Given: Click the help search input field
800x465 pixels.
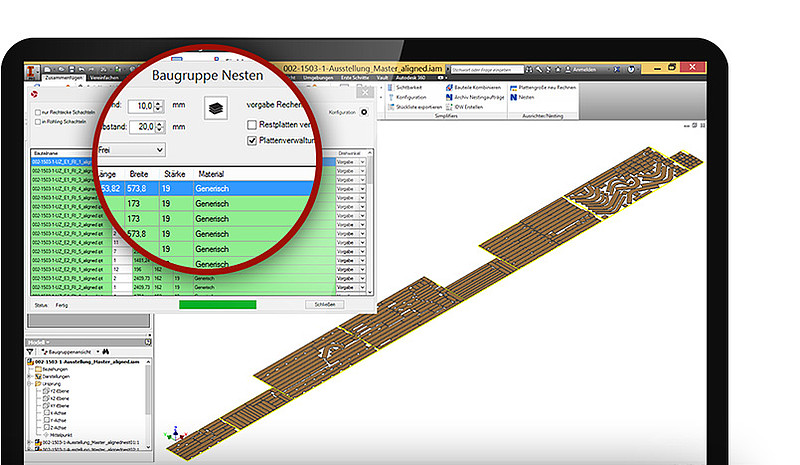Looking at the screenshot, I should click(487, 69).
